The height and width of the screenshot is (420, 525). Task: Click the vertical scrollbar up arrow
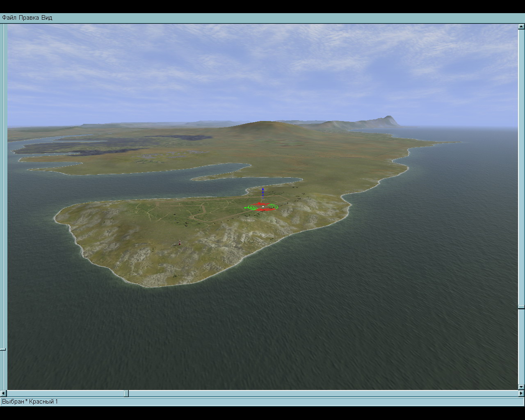pyautogui.click(x=521, y=27)
